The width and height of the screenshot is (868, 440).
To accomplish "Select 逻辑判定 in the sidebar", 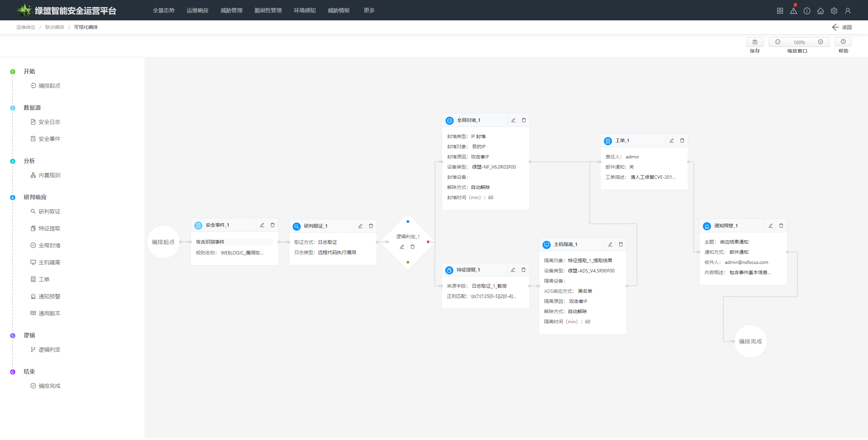I will [49, 350].
